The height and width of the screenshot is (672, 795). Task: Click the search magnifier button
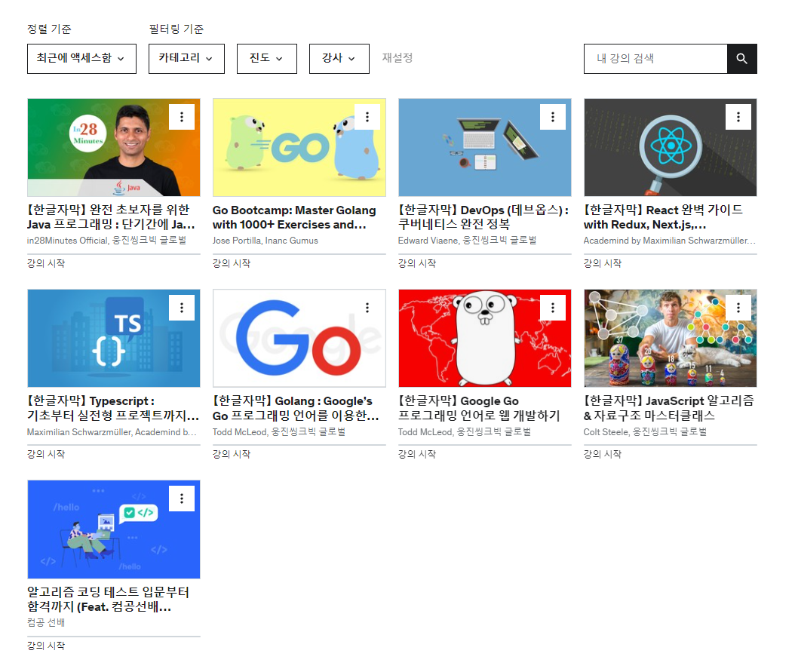(x=741, y=59)
